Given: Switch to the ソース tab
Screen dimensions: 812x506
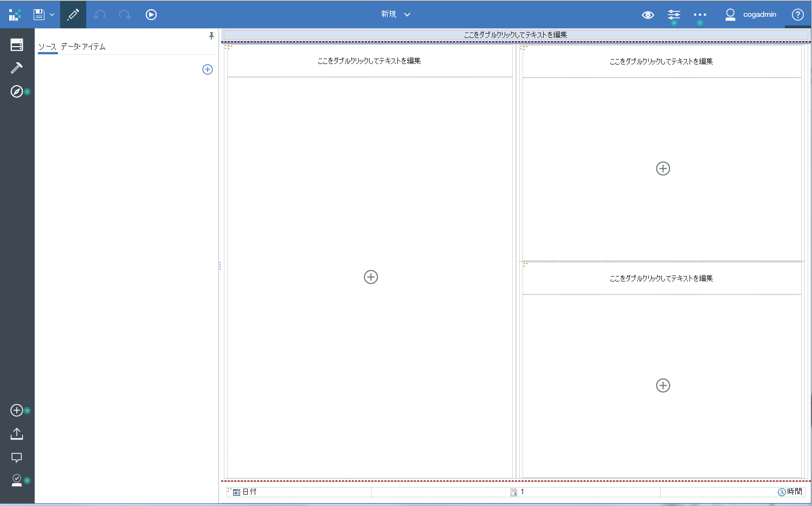Looking at the screenshot, I should 48,47.
